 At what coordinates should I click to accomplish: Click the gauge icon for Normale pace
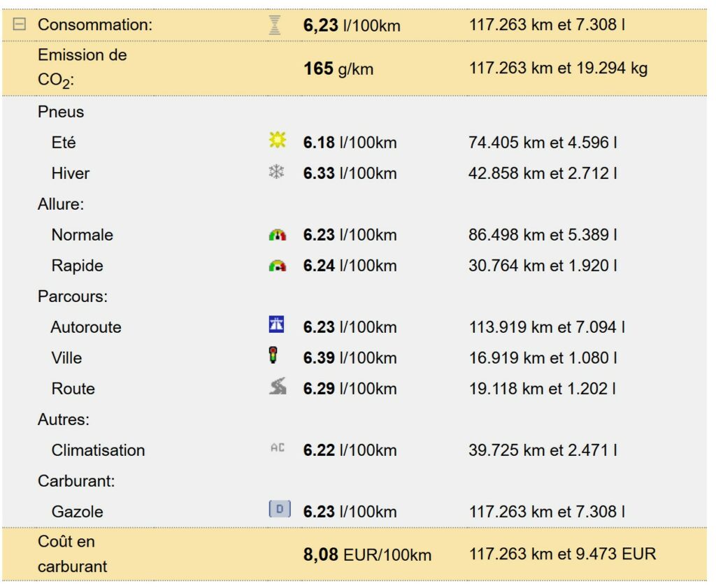(x=278, y=235)
